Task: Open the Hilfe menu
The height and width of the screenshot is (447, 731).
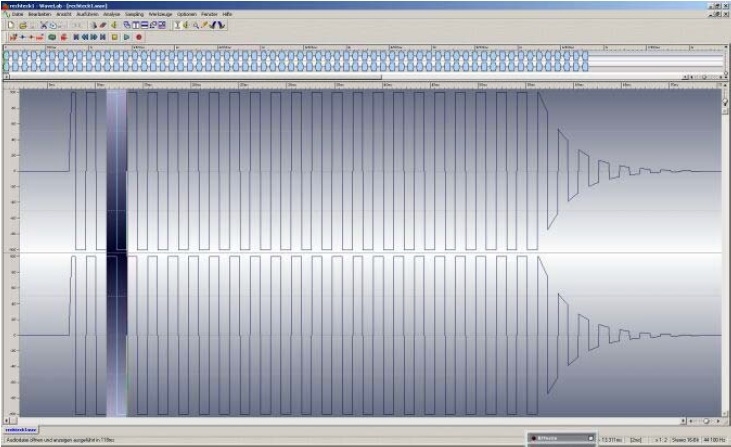Action: click(x=227, y=14)
